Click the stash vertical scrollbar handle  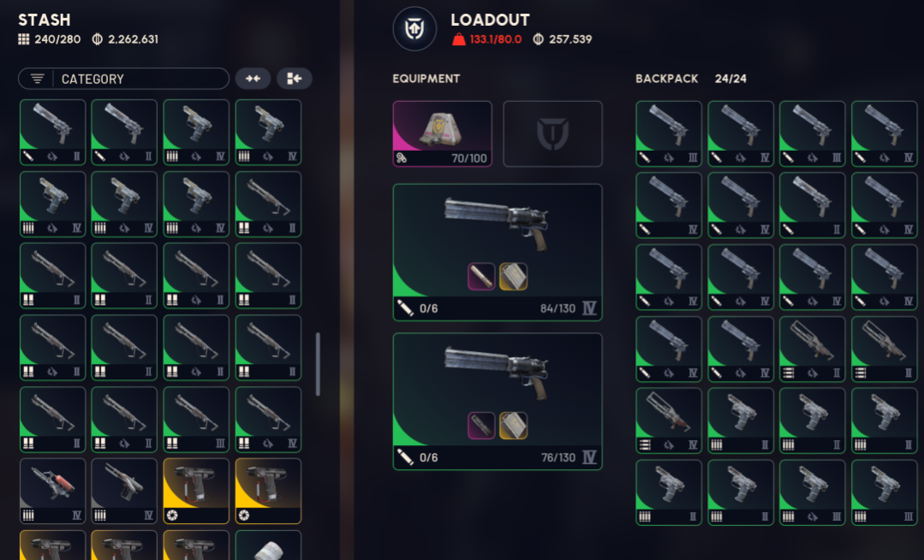[x=318, y=364]
